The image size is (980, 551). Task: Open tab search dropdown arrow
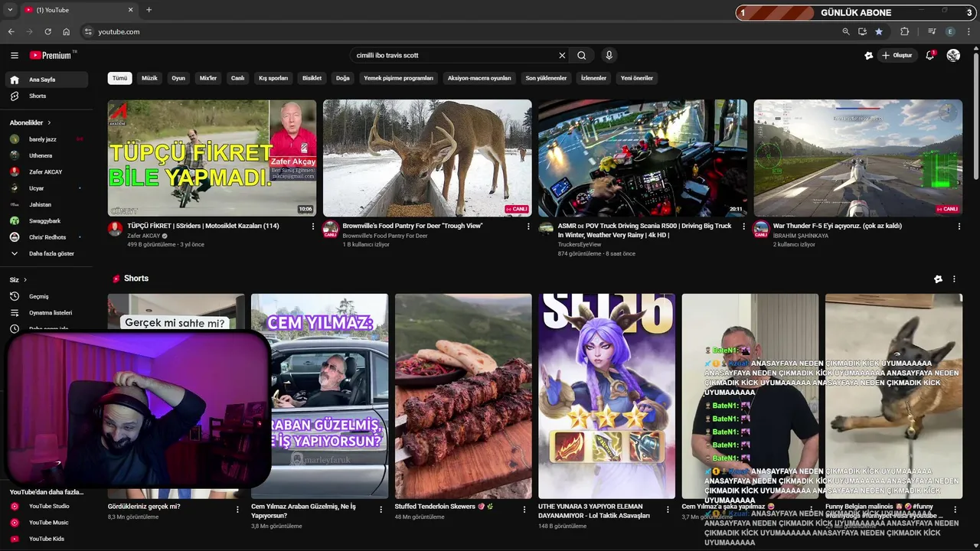click(x=10, y=10)
